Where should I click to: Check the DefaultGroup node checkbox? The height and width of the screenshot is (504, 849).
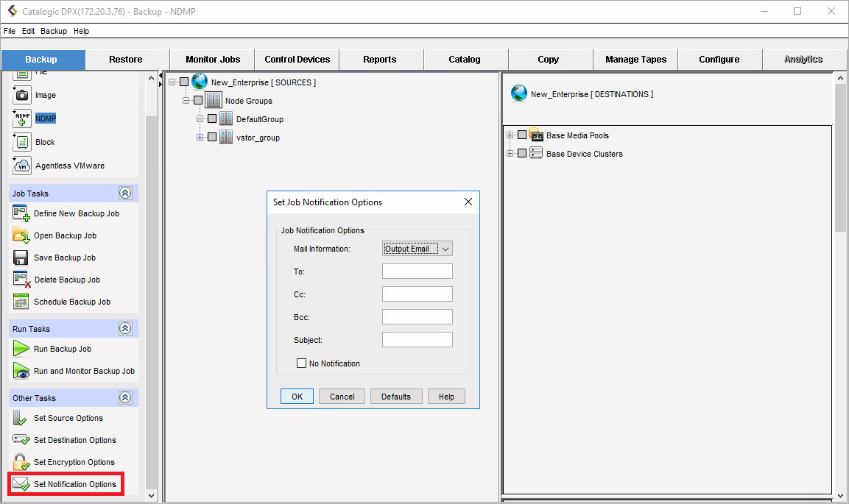pyautogui.click(x=212, y=119)
